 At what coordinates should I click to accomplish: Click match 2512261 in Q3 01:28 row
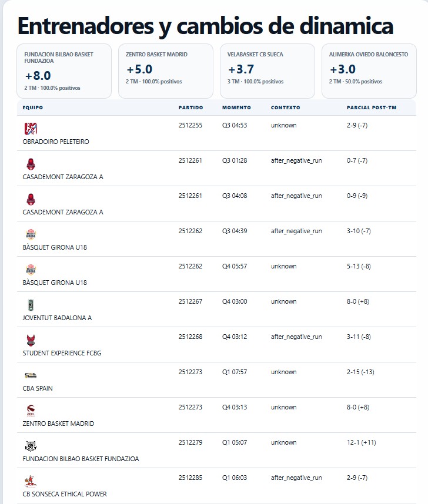coord(190,161)
